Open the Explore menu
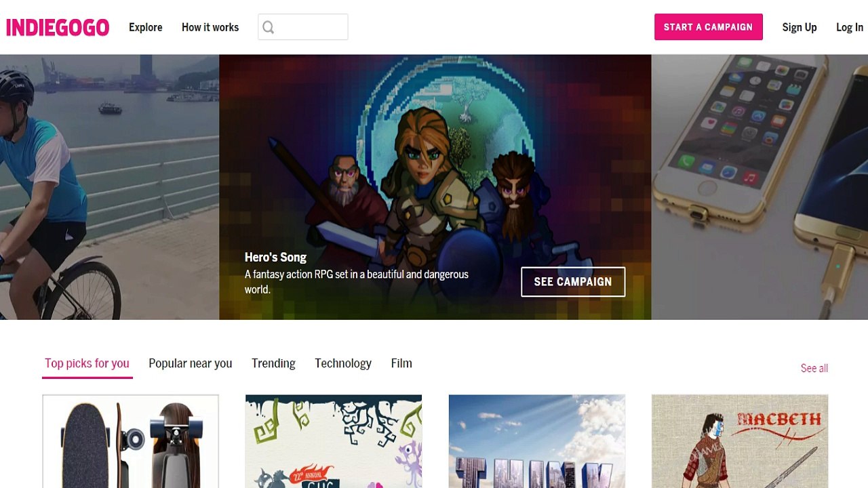 tap(146, 27)
